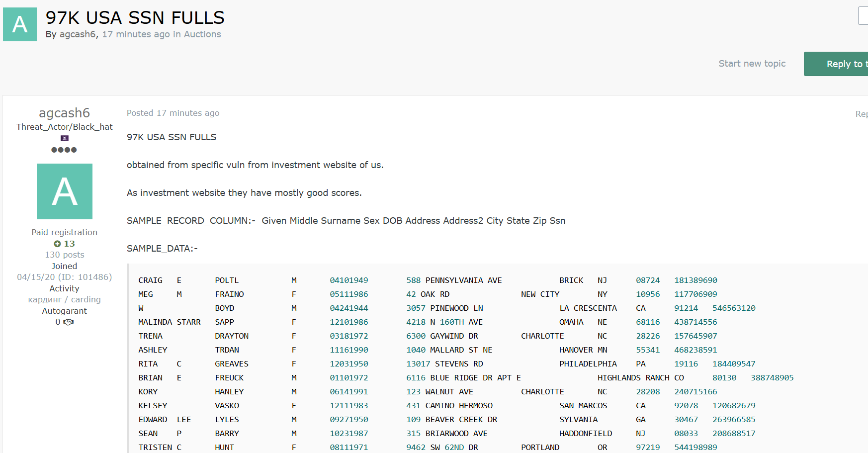The image size is (868, 453).
Task: Click the cut-off 'Rep' link on post right
Action: pos(861,114)
